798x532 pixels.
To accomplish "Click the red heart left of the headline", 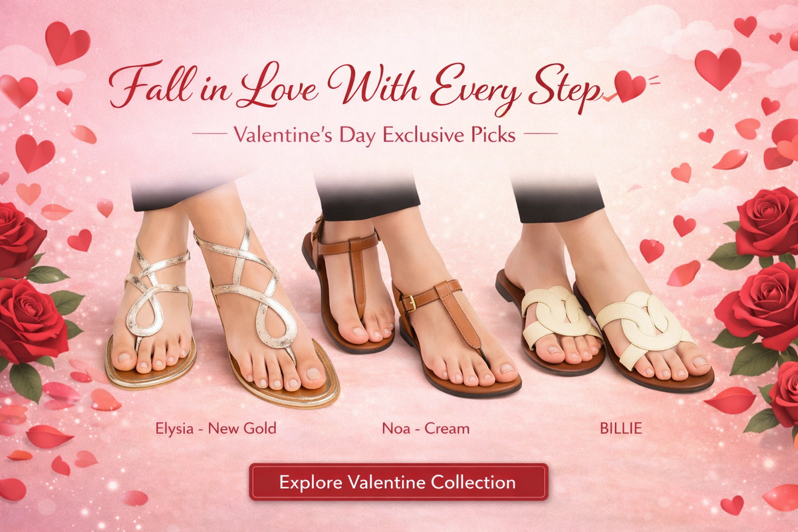I will (18, 90).
